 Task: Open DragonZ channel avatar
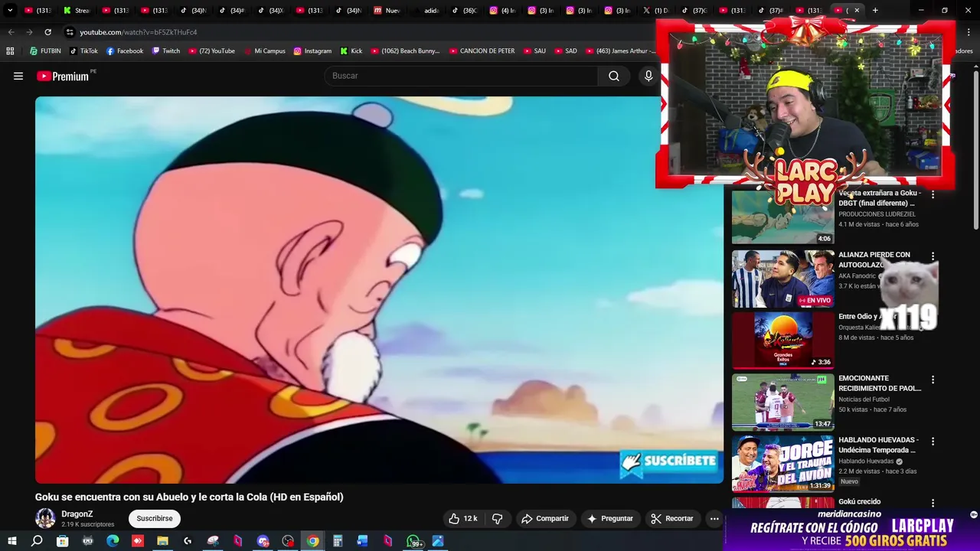click(x=45, y=518)
